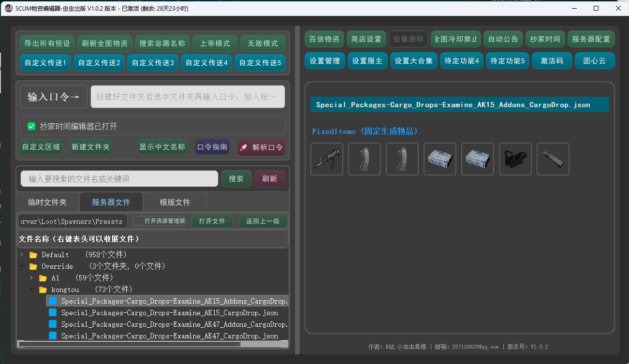This screenshot has width=629, height=364.
Task: Focus the file name search input field
Action: pos(119,179)
